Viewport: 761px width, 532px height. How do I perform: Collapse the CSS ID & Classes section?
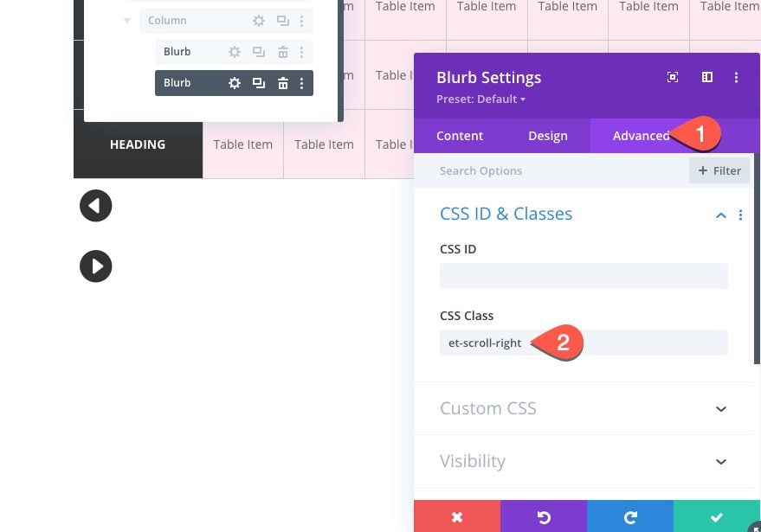721,215
